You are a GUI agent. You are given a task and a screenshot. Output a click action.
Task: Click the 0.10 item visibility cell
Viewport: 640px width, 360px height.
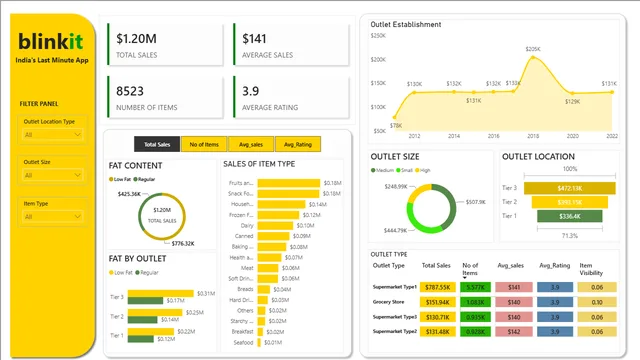point(597,302)
